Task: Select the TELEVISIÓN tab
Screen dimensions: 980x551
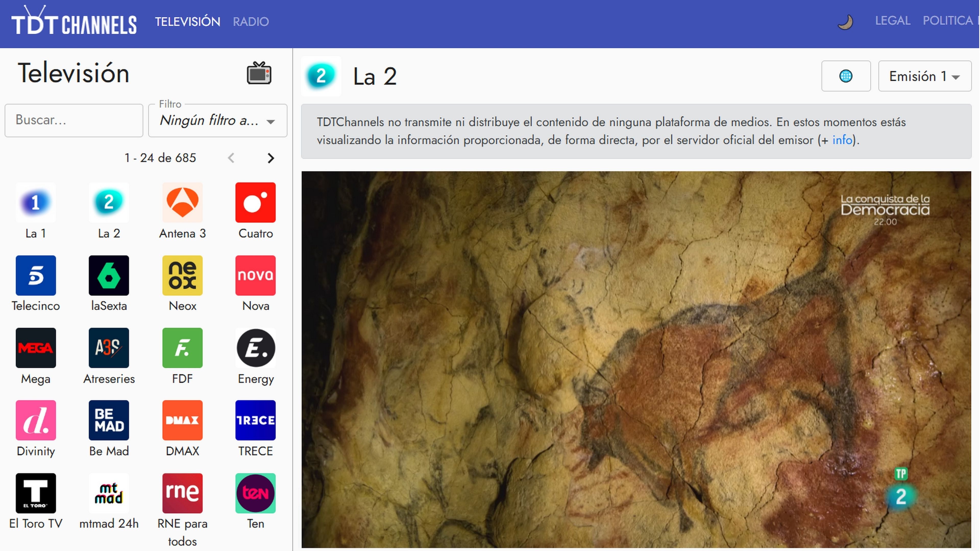Action: click(187, 22)
